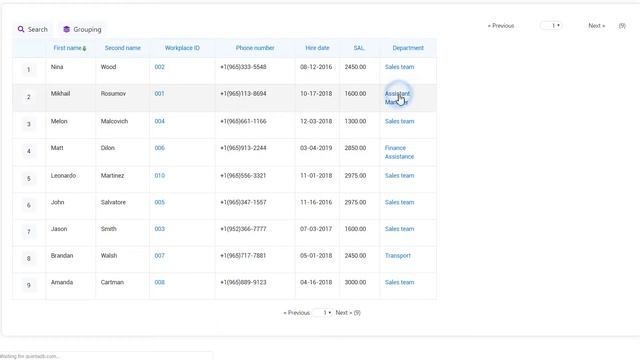Open workplace ID 005 link
Image resolution: width=640 pixels, height=360 pixels.
click(x=160, y=202)
